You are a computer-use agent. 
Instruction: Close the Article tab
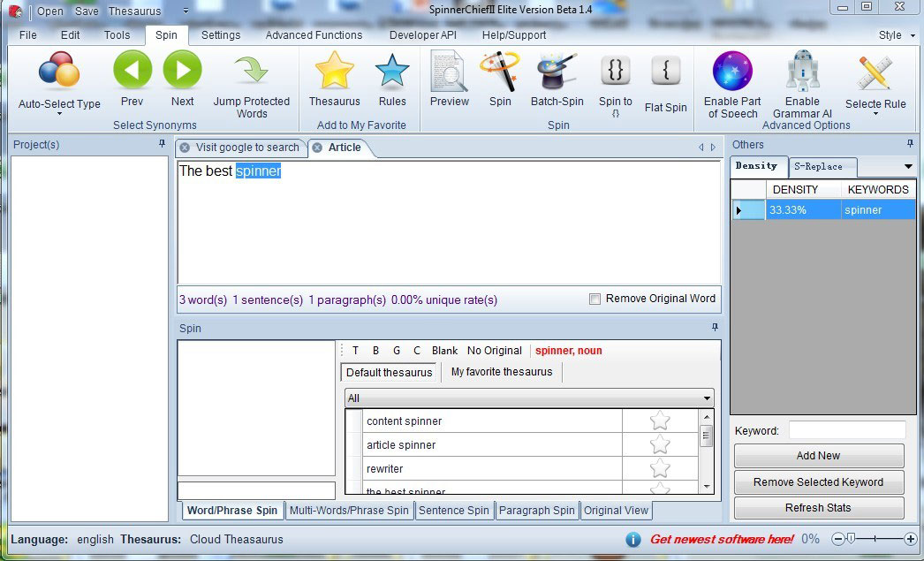tap(317, 148)
